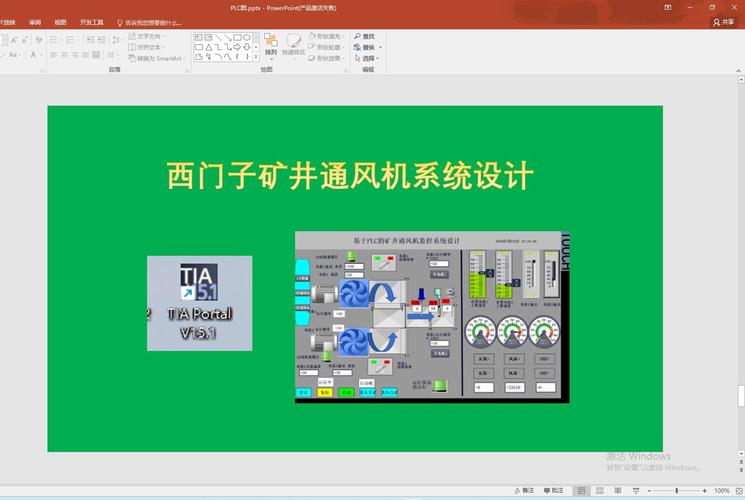Select the oval shape in gallery
Image resolution: width=745 pixels, height=500 pixels.
click(x=246, y=38)
